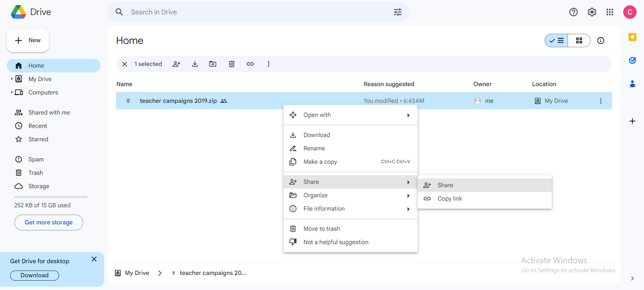Choose Not a helpful suggestion

click(351, 242)
